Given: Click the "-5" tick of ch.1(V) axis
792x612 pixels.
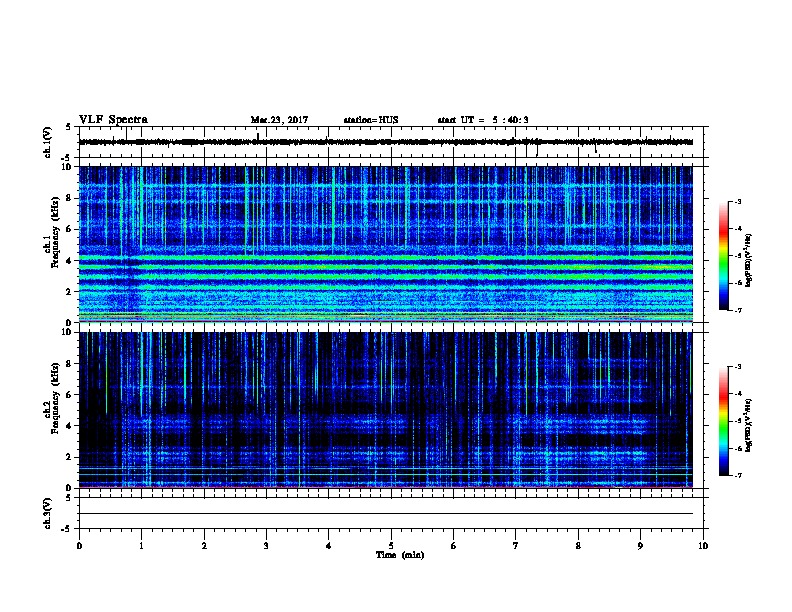Looking at the screenshot, I should [x=67, y=158].
